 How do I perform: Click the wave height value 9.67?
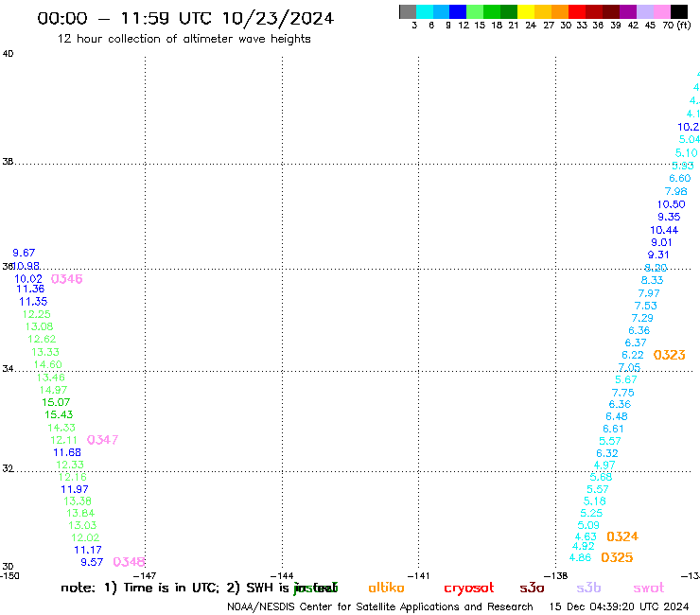[24, 253]
